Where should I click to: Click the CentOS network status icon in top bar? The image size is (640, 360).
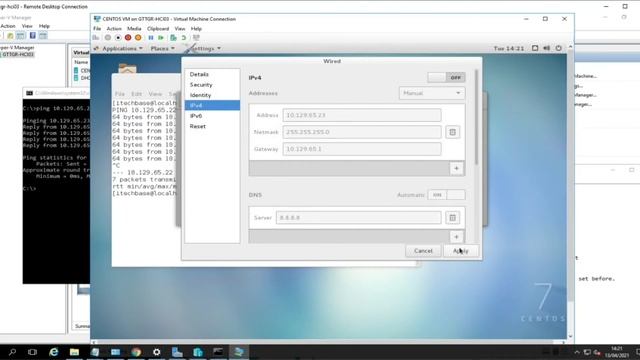(x=535, y=48)
